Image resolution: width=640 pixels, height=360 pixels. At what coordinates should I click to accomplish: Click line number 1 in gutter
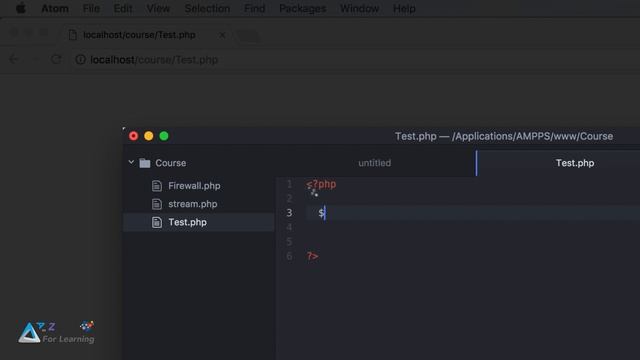pyautogui.click(x=289, y=184)
